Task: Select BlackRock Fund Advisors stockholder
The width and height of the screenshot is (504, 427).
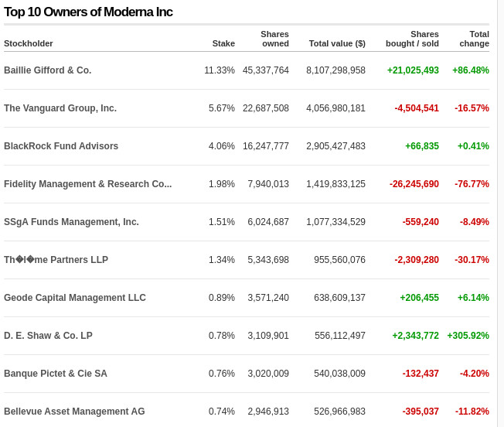Action: coord(61,146)
